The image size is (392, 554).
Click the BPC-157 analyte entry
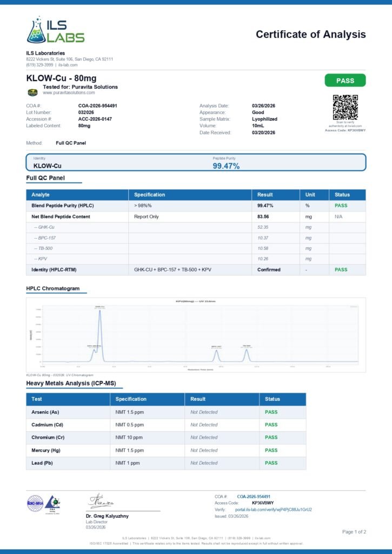click(x=45, y=238)
